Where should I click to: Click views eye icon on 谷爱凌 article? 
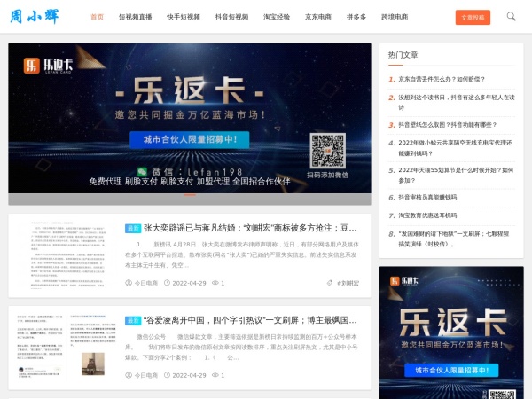coord(215,375)
